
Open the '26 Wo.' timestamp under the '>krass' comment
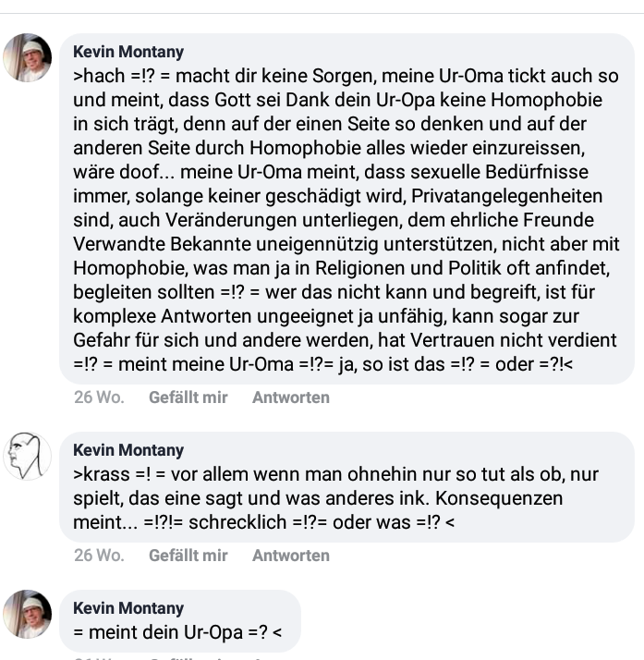click(x=98, y=556)
